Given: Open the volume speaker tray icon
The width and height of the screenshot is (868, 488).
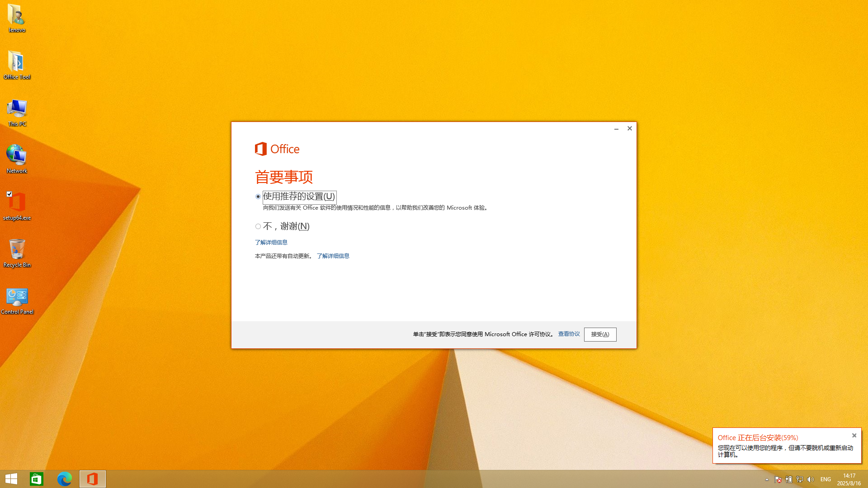Looking at the screenshot, I should click(x=811, y=479).
